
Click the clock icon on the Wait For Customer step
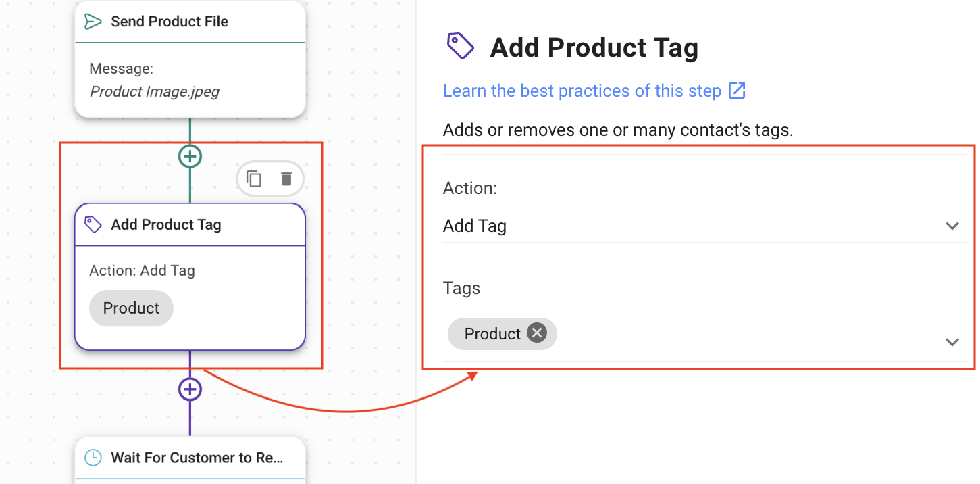point(93,458)
